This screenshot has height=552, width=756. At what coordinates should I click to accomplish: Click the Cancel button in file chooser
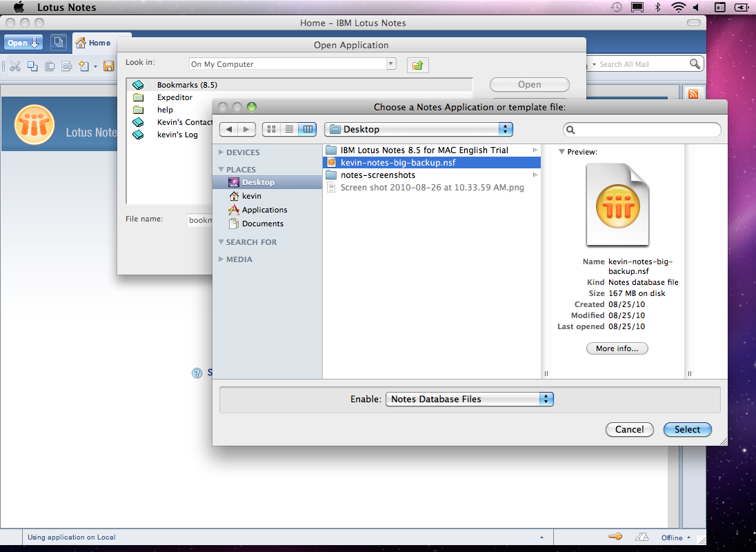tap(629, 430)
